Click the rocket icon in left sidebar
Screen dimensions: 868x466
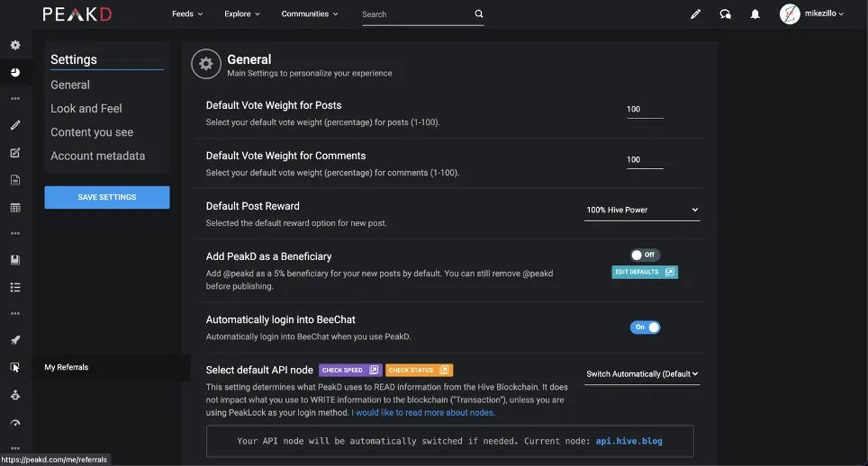pos(15,340)
